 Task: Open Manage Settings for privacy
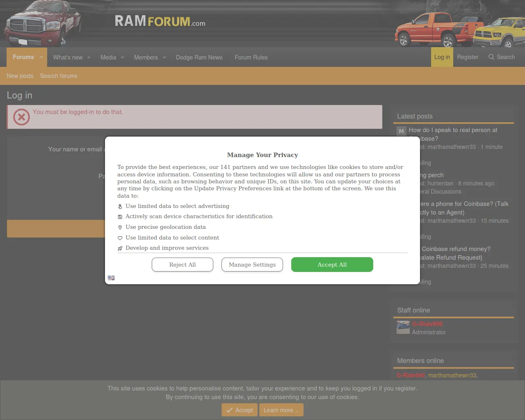pyautogui.click(x=252, y=265)
